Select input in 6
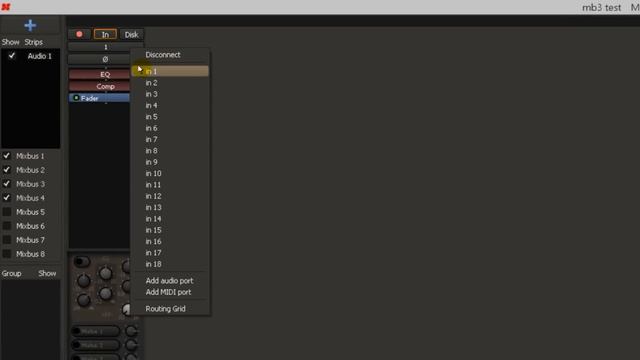 click(x=171, y=128)
